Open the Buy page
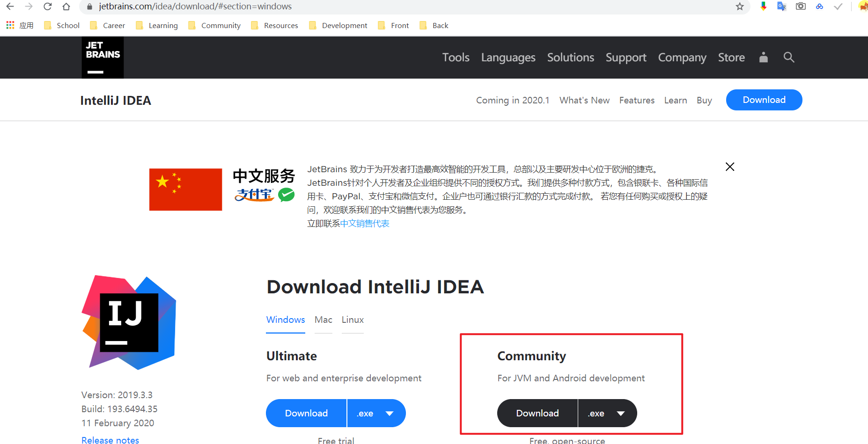Viewport: 868px width, 444px height. 704,100
